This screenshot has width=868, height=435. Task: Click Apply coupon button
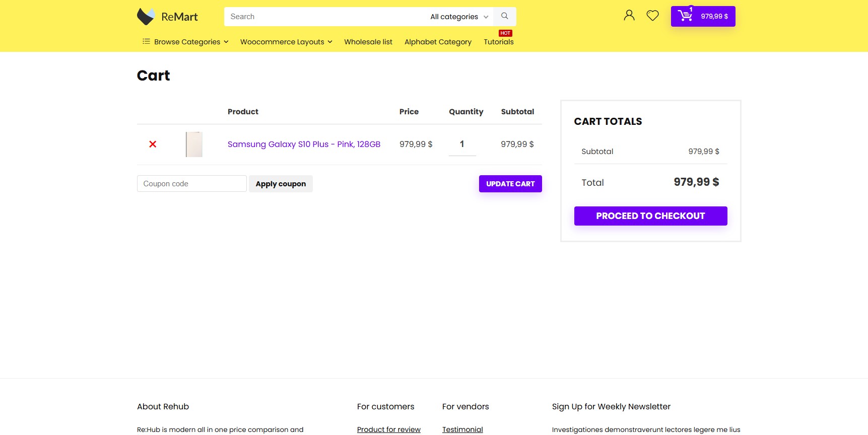(x=281, y=184)
